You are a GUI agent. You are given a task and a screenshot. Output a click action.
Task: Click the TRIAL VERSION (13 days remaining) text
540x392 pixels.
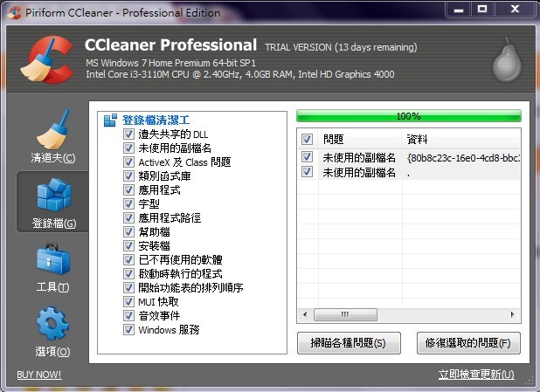(x=341, y=47)
